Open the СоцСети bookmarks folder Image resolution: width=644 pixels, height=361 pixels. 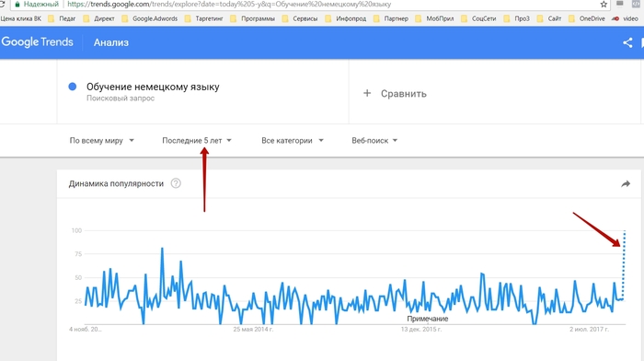pos(478,18)
